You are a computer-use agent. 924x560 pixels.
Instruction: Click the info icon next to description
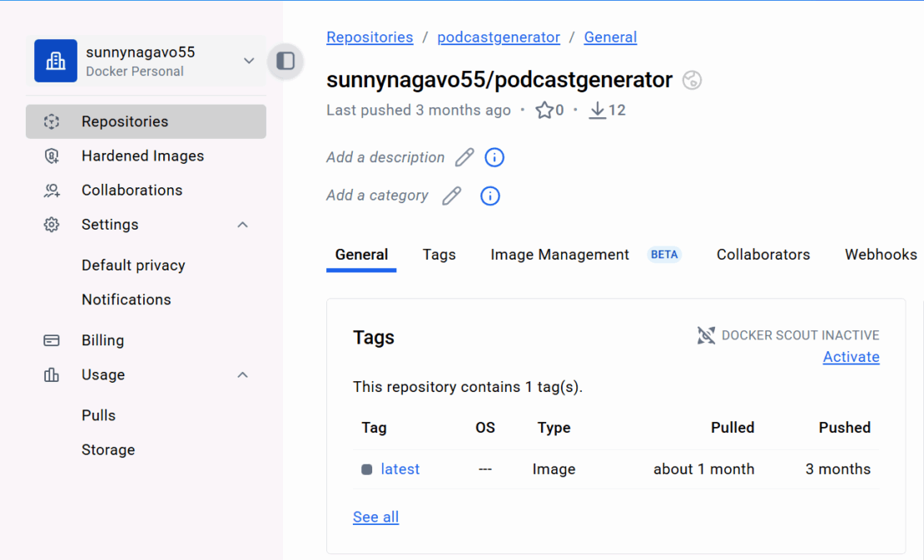tap(494, 157)
